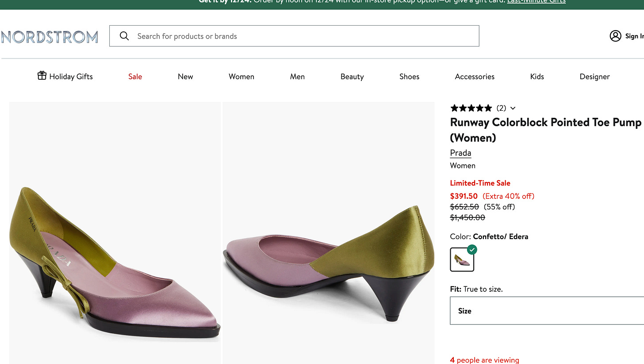The image size is (644, 364).
Task: Open the left shoe image with bow
Action: pos(115,233)
